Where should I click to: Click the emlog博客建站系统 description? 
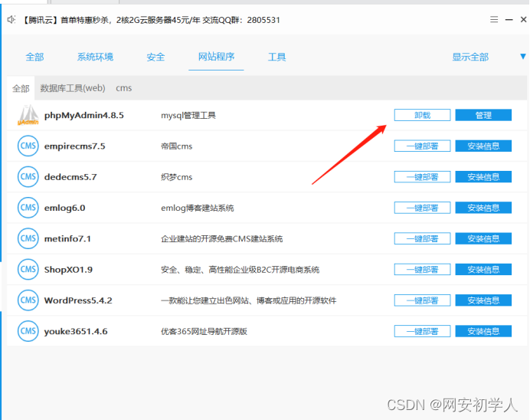coord(197,208)
